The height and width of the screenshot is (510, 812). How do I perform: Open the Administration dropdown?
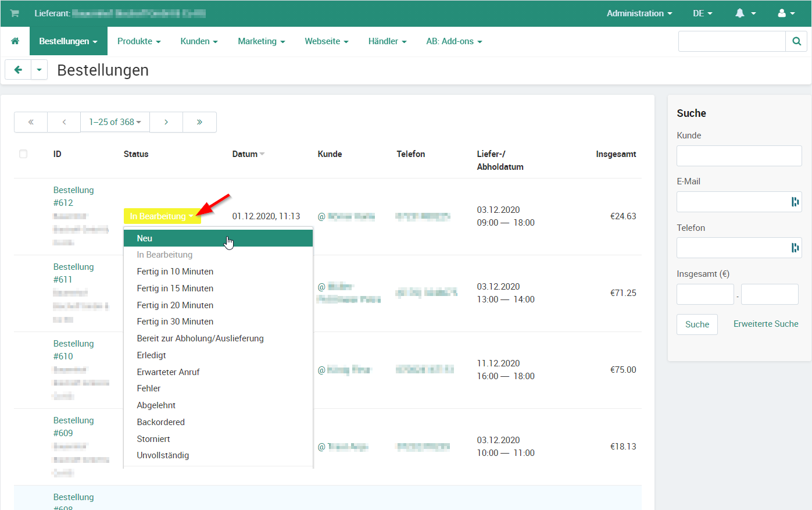point(639,13)
